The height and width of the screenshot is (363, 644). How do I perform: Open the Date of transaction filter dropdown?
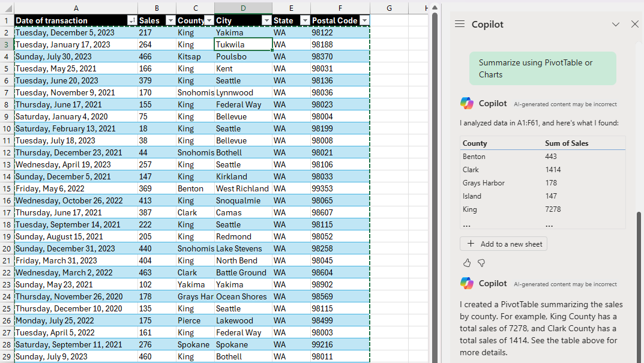click(131, 20)
